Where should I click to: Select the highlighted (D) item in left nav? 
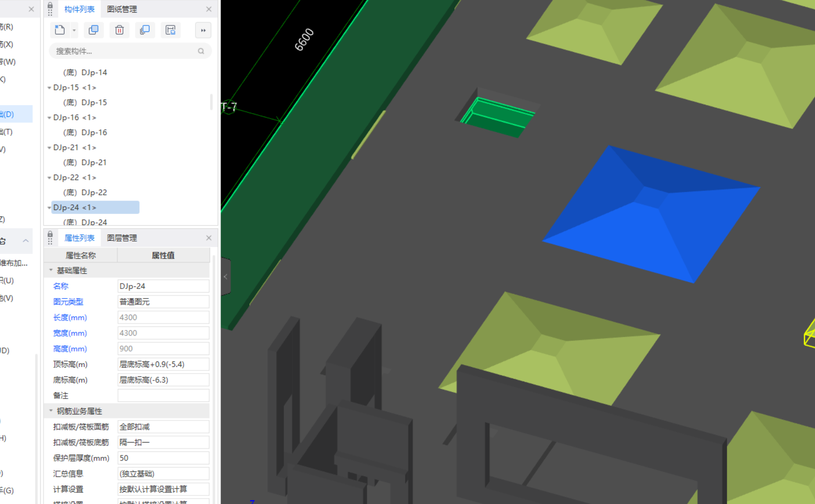click(16, 114)
